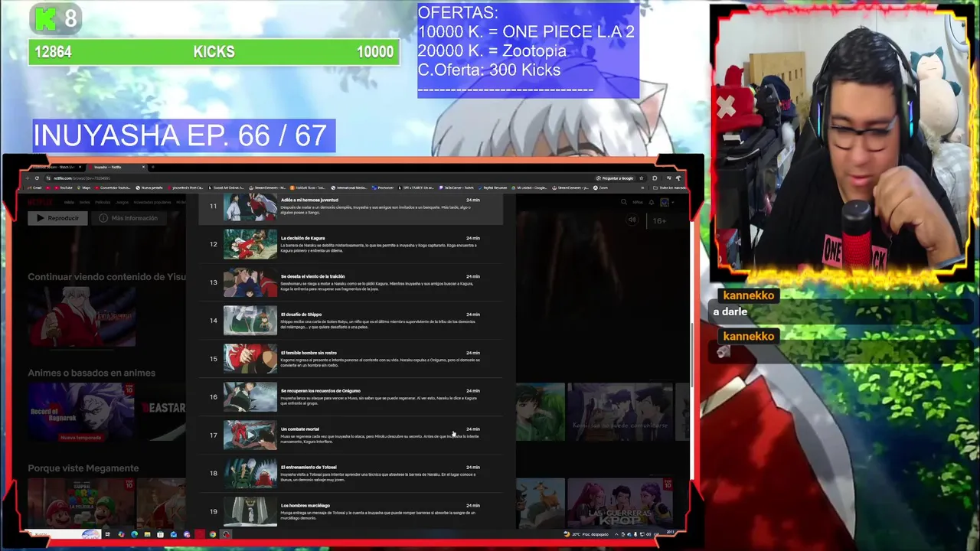
Task: Click episode number 15 in the list
Action: pos(213,359)
